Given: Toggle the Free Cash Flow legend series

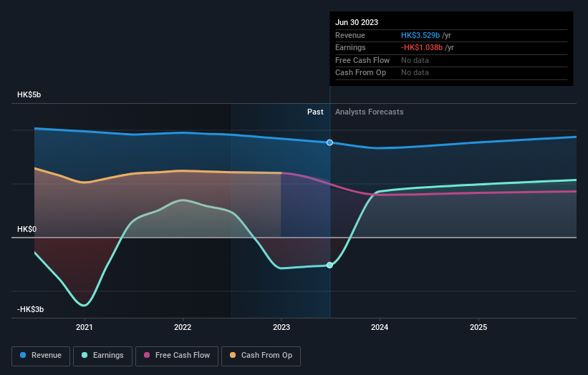Looking at the screenshot, I should click(x=177, y=356).
